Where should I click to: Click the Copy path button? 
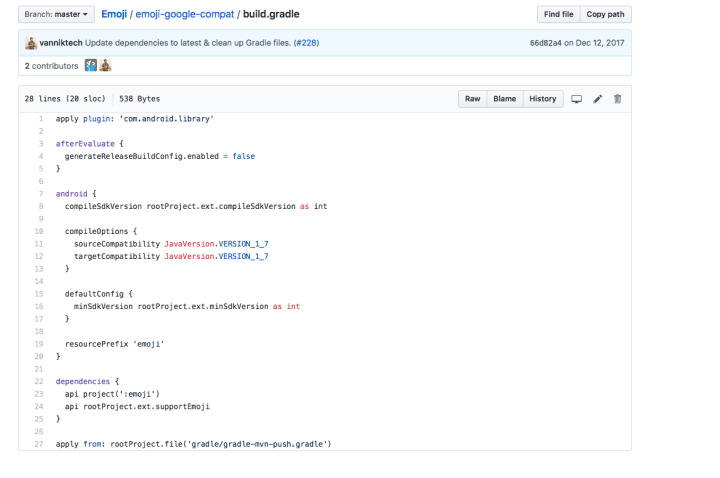point(605,15)
